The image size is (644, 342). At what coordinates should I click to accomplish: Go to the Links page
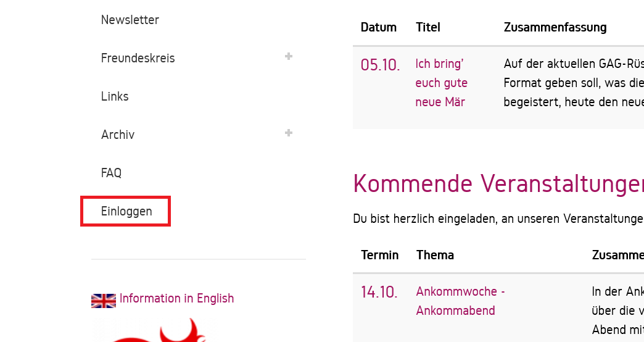pos(115,96)
